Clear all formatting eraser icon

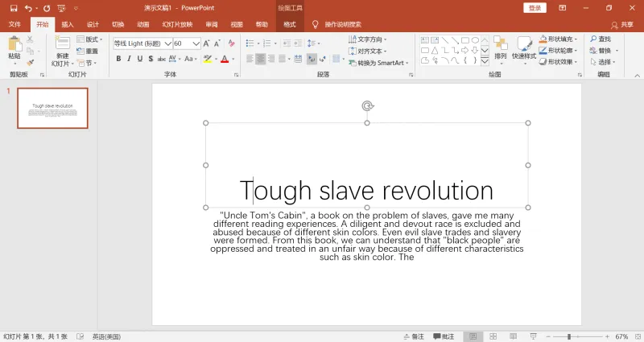point(232,43)
